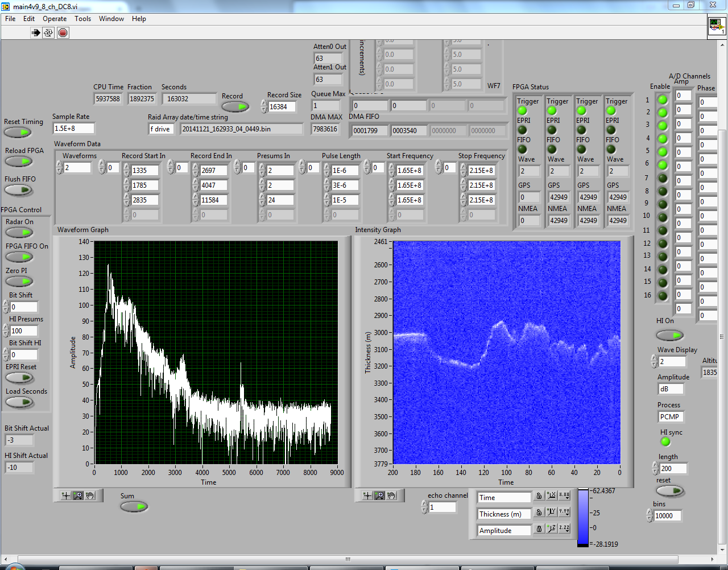The height and width of the screenshot is (570, 728).
Task: Open the Process PCMP selector
Action: [670, 417]
